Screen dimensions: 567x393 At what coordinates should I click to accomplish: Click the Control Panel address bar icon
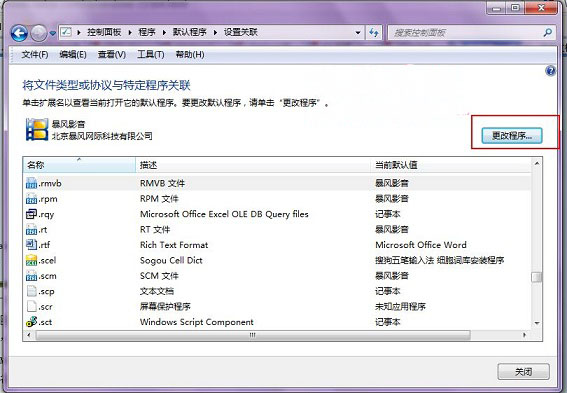point(66,32)
